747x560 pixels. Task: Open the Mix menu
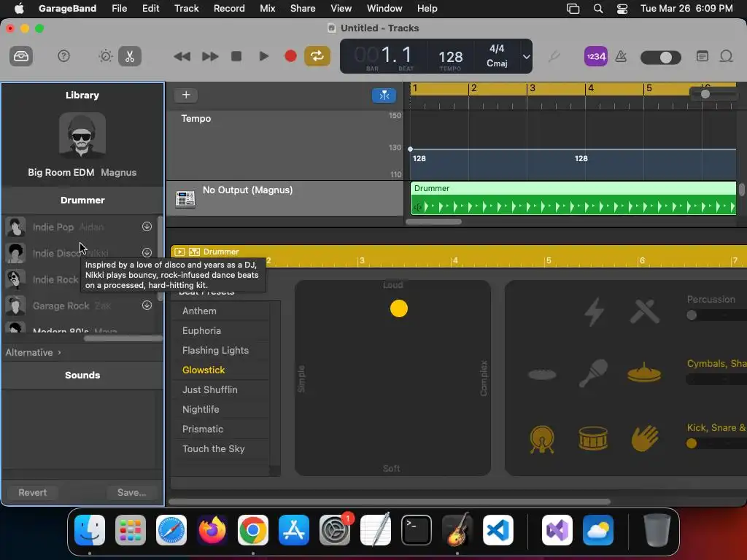click(267, 8)
